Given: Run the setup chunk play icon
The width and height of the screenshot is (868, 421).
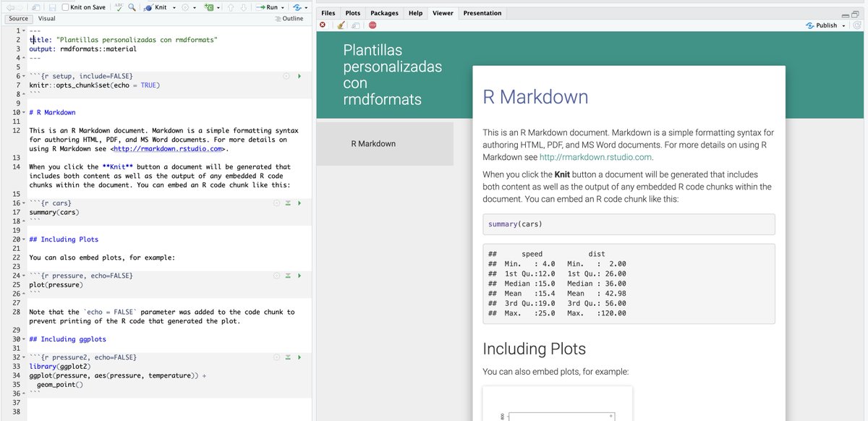Looking at the screenshot, I should pyautogui.click(x=299, y=76).
